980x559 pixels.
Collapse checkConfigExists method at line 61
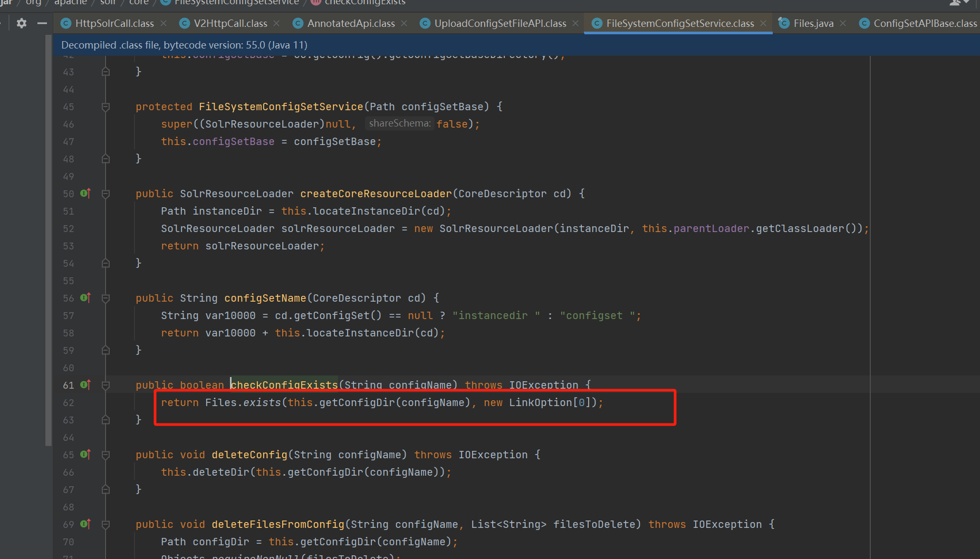105,385
